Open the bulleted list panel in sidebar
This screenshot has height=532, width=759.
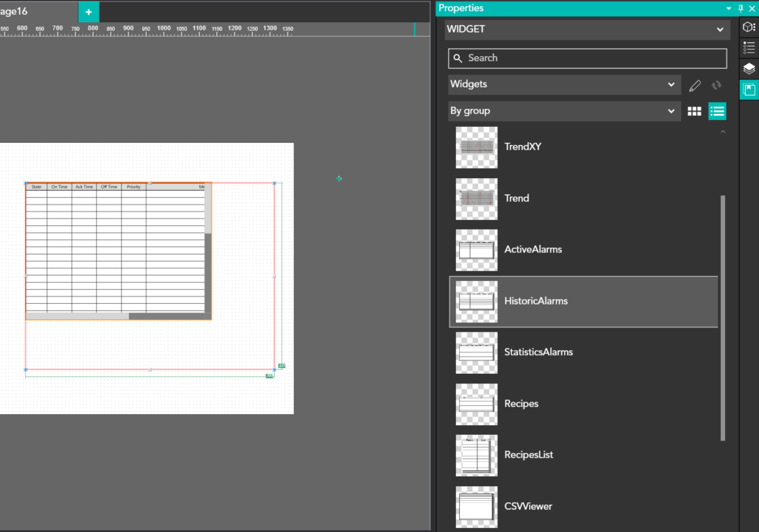tap(749, 48)
